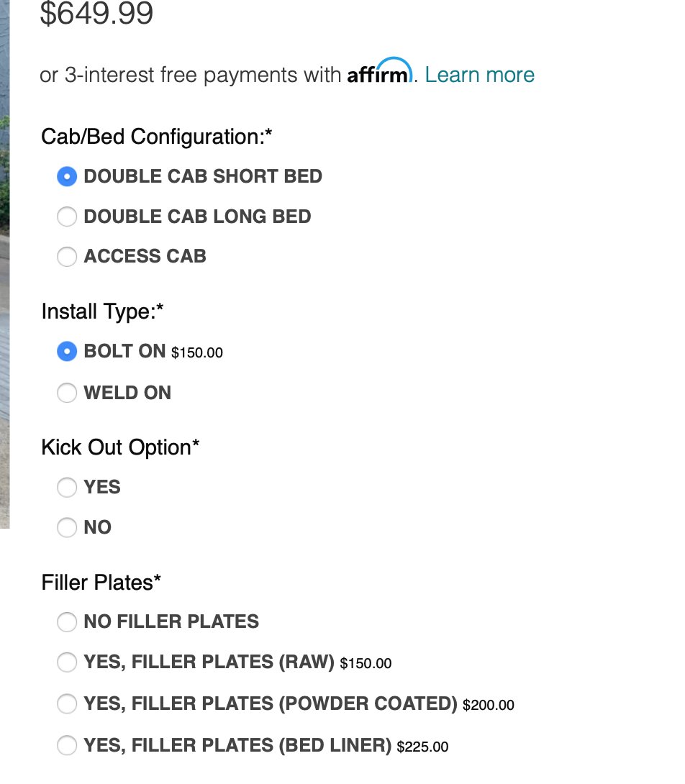Switch install type to WELD ON
This screenshot has height=784, width=685.
click(x=66, y=393)
